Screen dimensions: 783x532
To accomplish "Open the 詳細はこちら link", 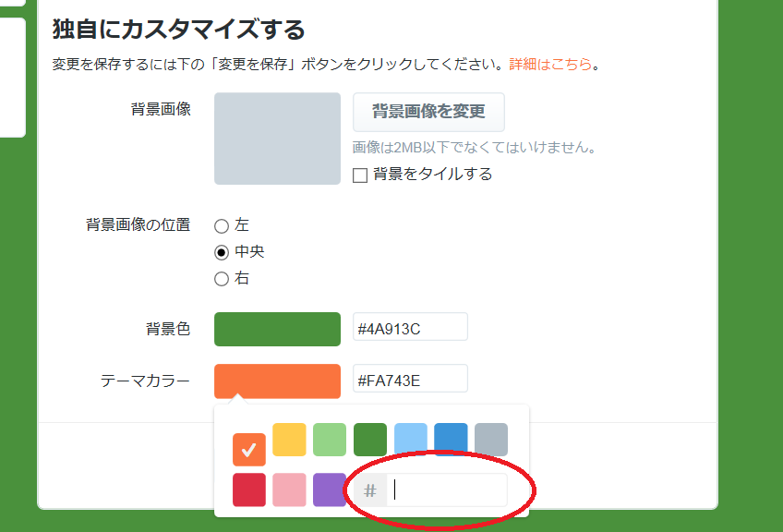I will coord(550,65).
